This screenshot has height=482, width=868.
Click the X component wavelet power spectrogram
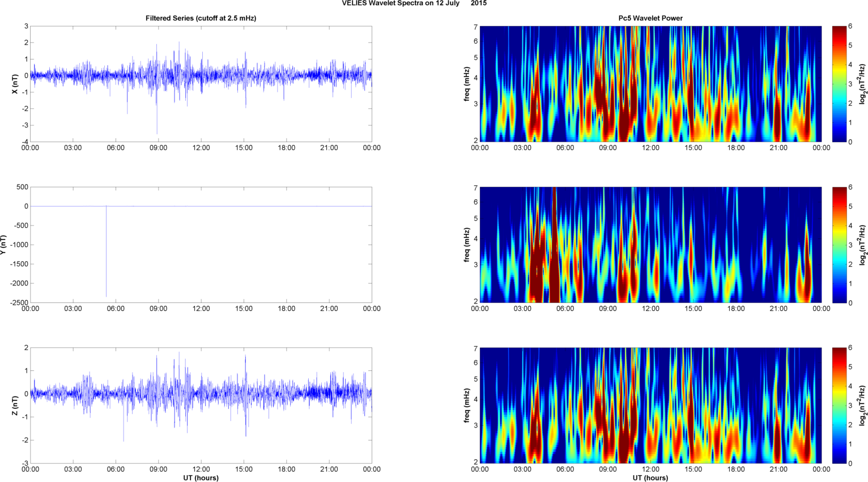coord(650,84)
